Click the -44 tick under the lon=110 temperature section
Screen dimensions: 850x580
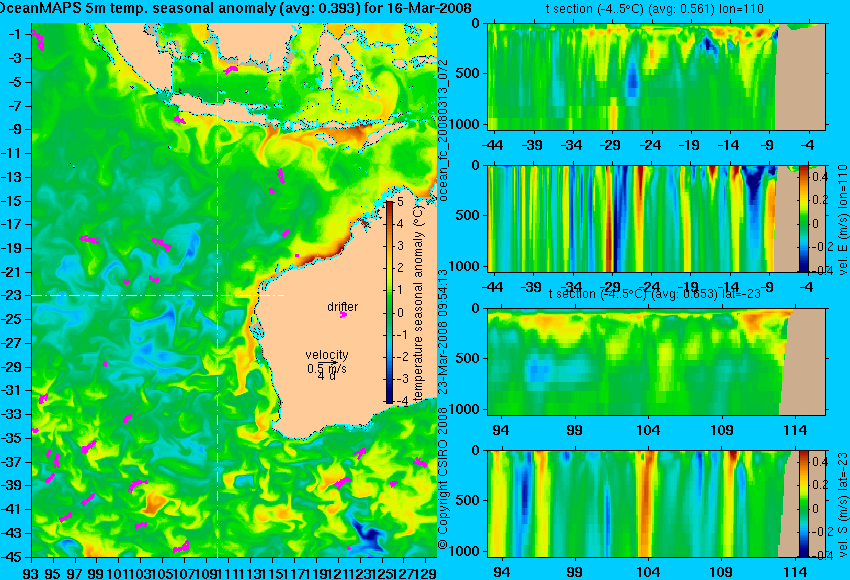[x=492, y=145]
